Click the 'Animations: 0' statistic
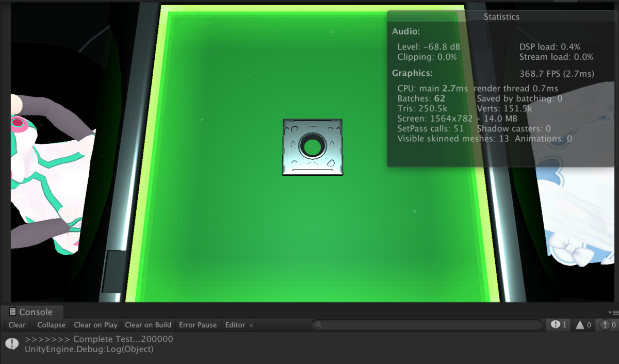The height and width of the screenshot is (364, 619). click(x=543, y=139)
